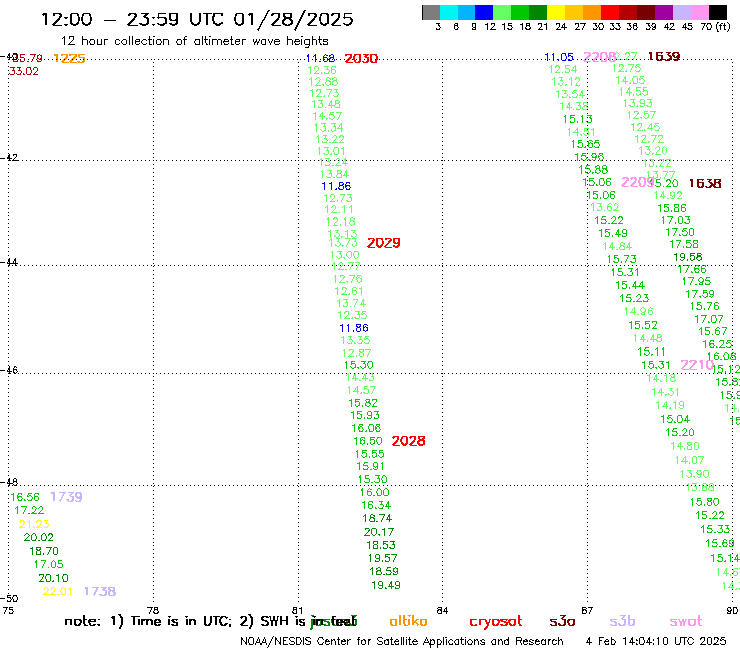Viewport: 740px width, 650px height.
Task: Click the 15.93 wave height value
Action: [365, 415]
